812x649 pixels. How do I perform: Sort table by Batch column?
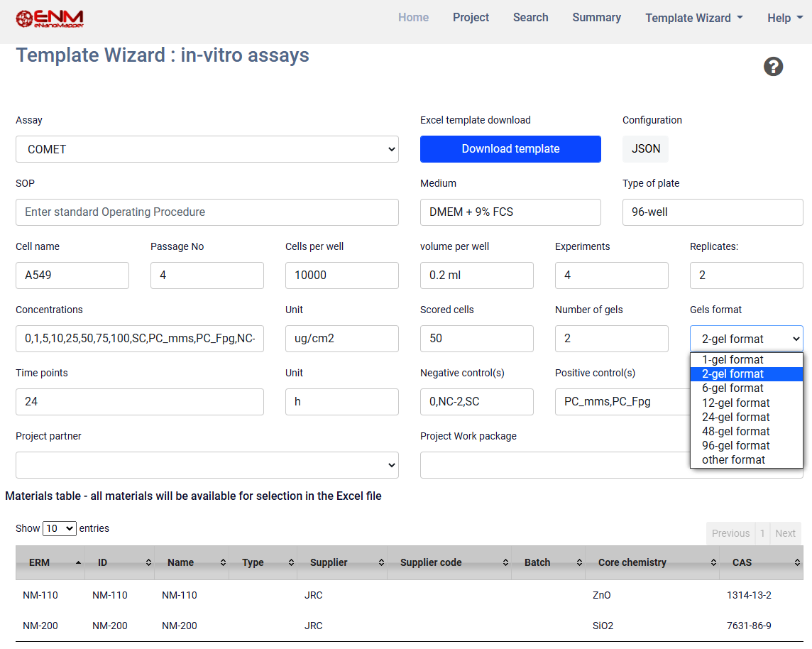[x=548, y=562]
